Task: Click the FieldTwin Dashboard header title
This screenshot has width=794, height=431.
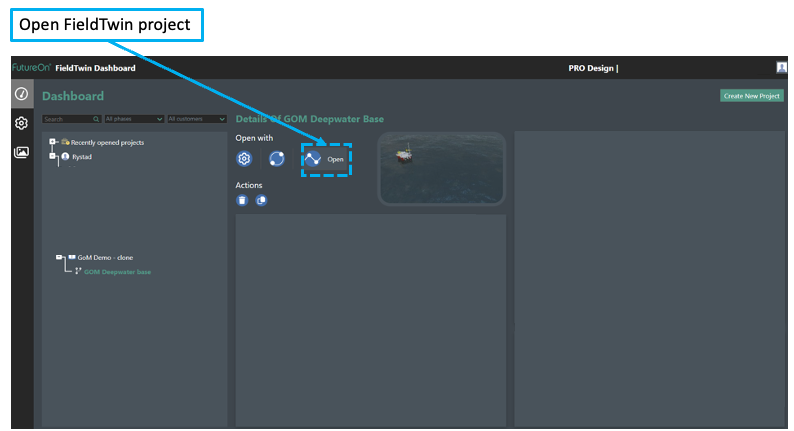Action: click(x=95, y=68)
